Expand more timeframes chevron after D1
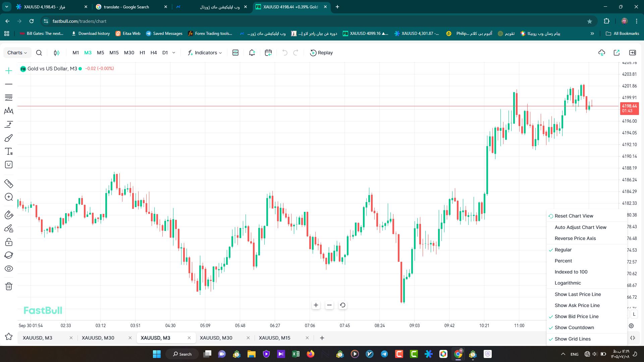Screen dimensions: 644x362 click(x=174, y=53)
